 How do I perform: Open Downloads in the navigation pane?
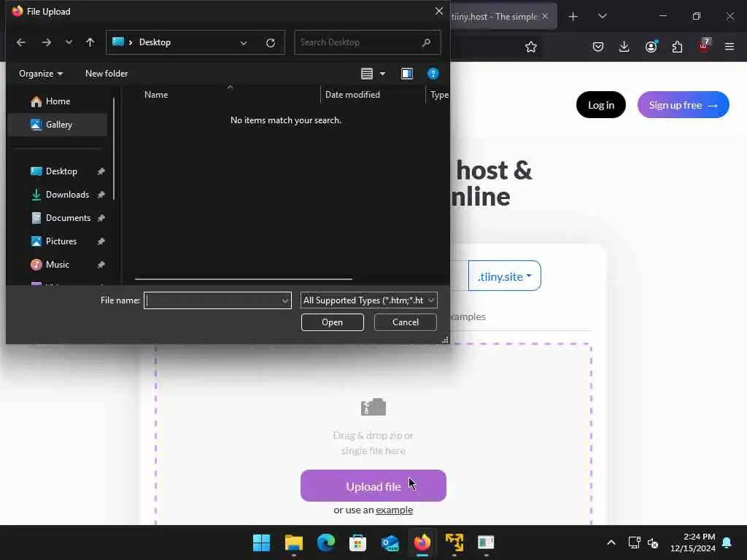(x=67, y=195)
